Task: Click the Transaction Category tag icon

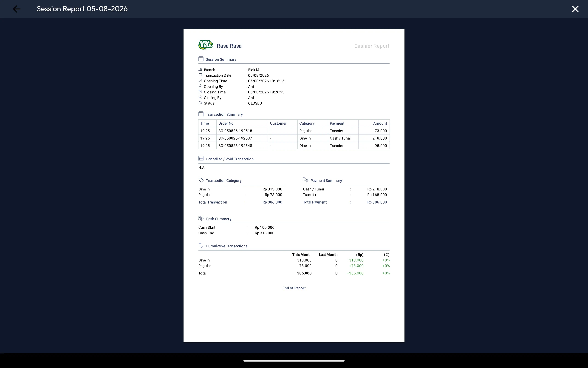Action: [x=201, y=180]
